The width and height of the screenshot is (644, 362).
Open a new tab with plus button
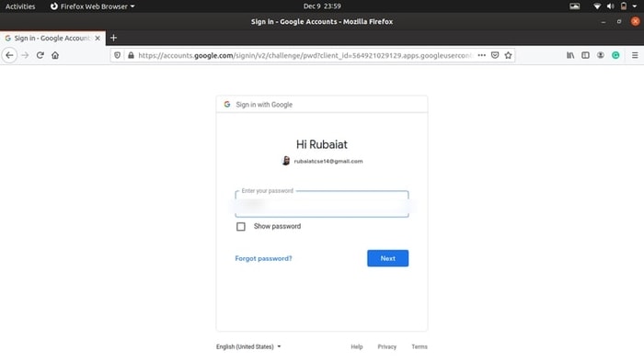click(114, 38)
